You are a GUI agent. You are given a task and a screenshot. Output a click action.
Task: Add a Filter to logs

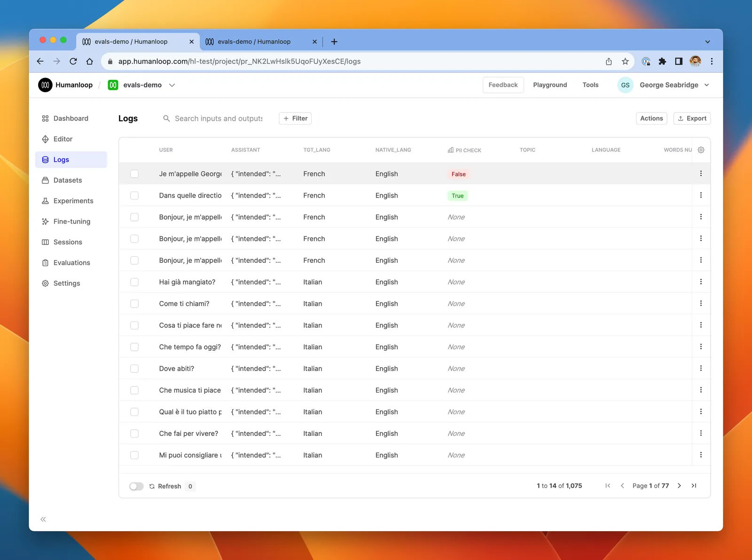pos(295,118)
